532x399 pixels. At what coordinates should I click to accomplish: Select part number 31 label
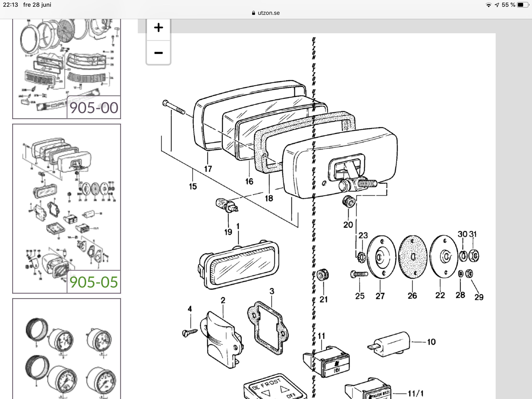click(473, 234)
